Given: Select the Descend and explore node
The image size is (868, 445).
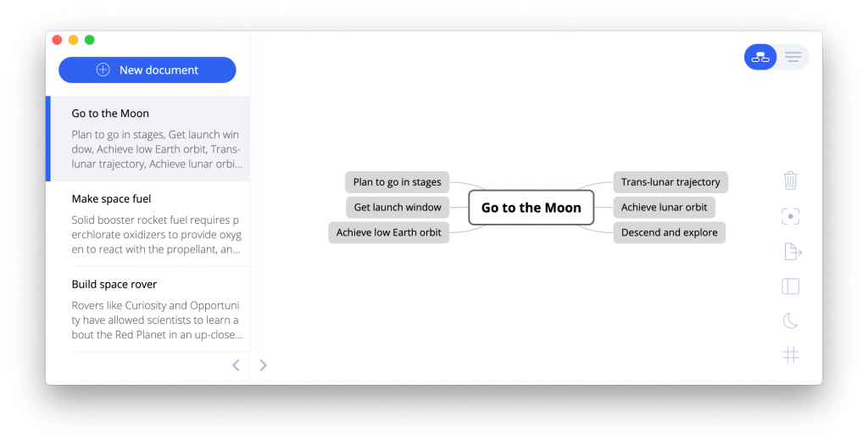Looking at the screenshot, I should coord(670,232).
